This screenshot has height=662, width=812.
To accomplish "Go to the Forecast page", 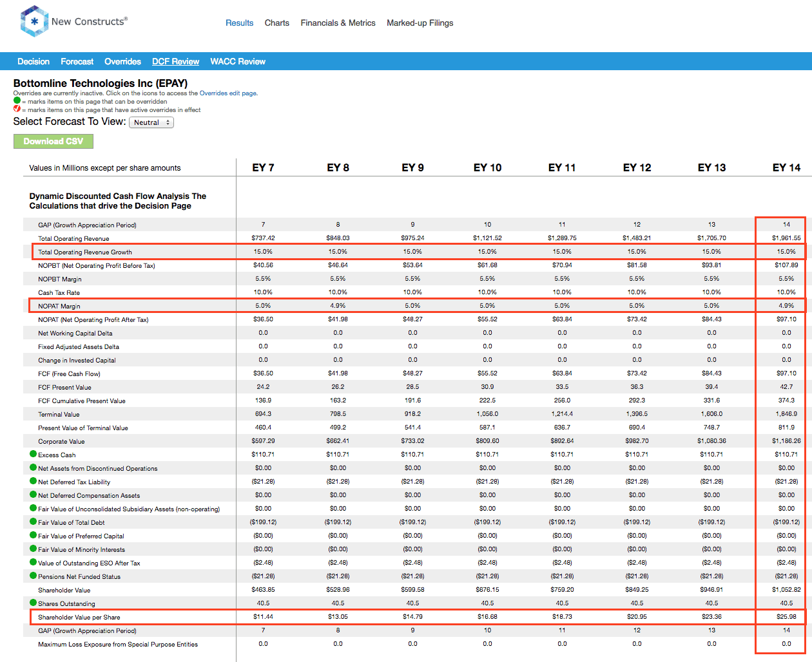I will pyautogui.click(x=77, y=62).
